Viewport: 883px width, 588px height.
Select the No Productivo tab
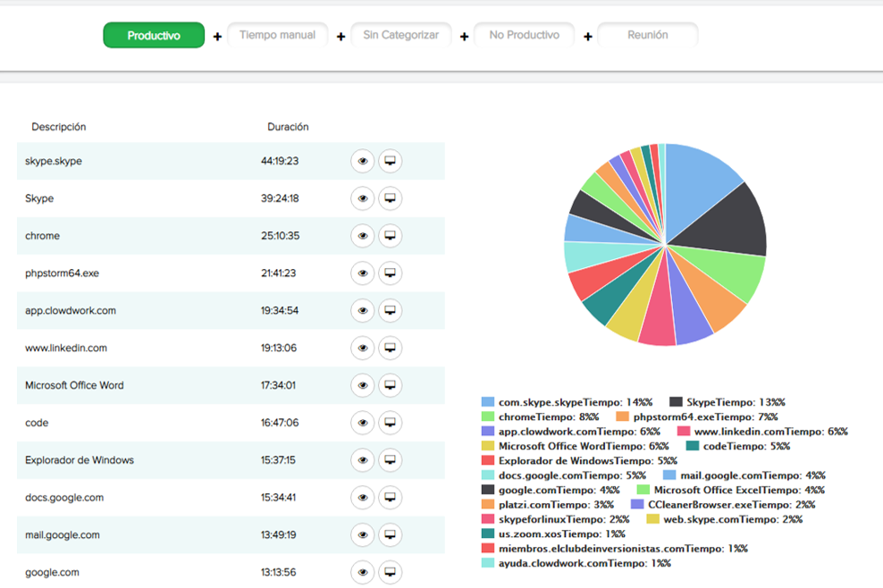(x=525, y=35)
